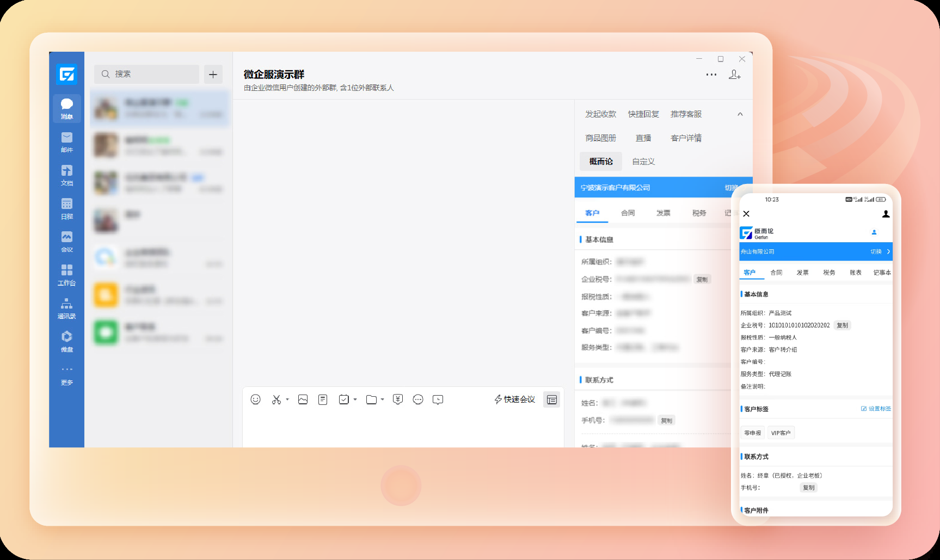Viewport: 940px width, 560px height.
Task: Toggle the side panel icon beside 快速会议
Action: (551, 399)
